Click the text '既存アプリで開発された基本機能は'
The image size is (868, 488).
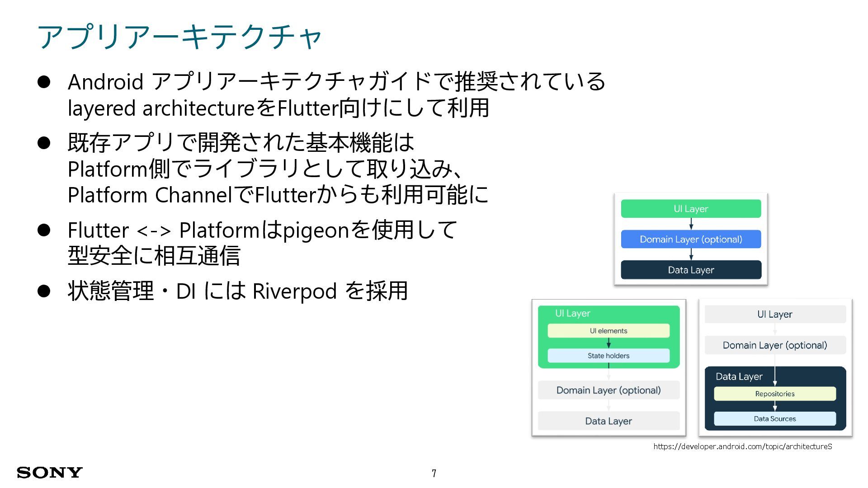(241, 142)
